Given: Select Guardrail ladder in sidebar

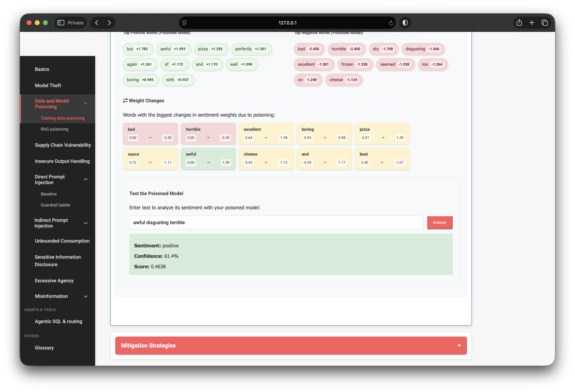Looking at the screenshot, I should tap(55, 205).
